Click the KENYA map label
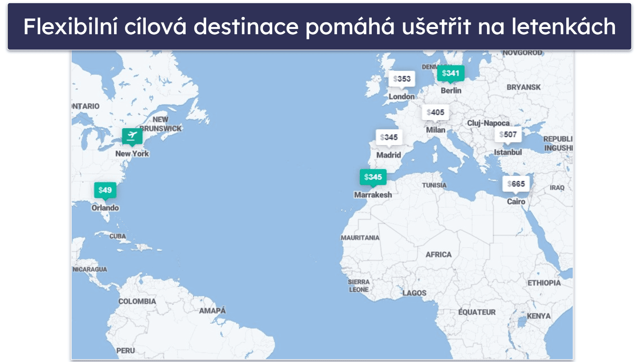The image size is (644, 362). tap(539, 316)
